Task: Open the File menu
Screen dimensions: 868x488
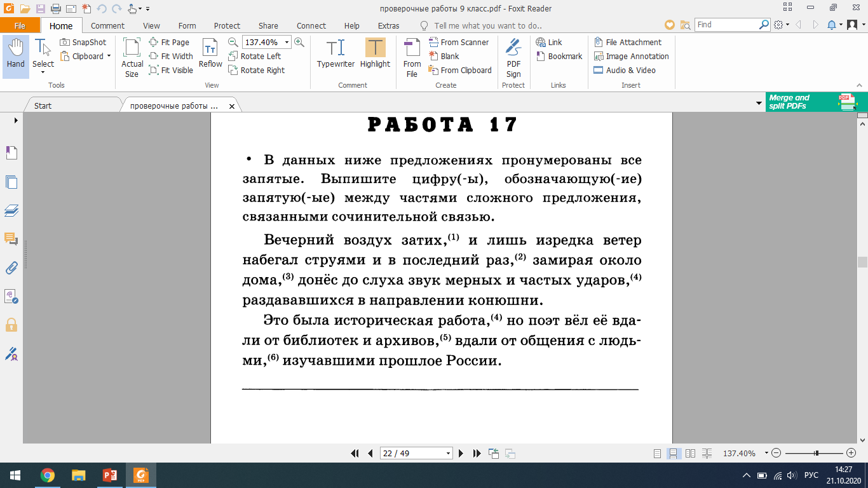Action: [20, 25]
